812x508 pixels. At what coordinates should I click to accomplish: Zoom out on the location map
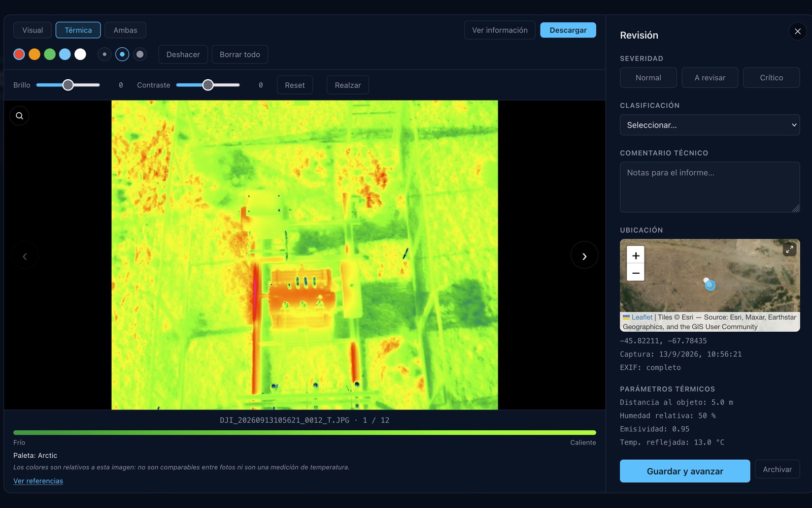[635, 273]
